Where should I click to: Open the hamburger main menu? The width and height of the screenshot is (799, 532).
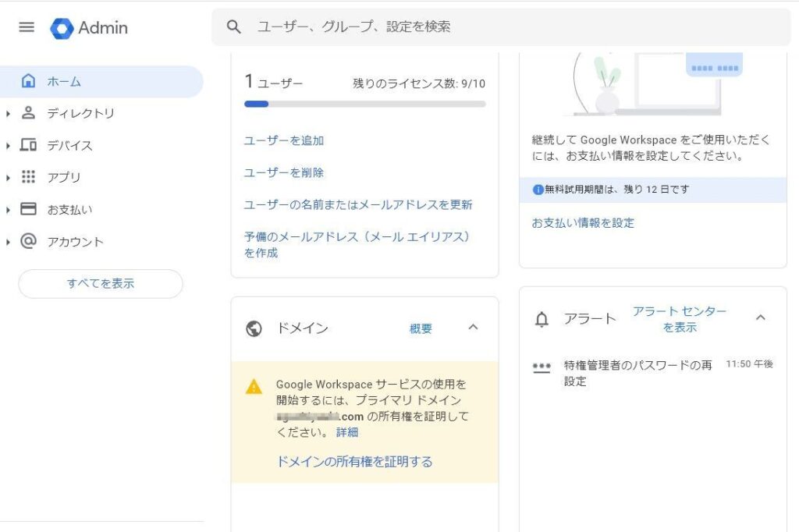coord(27,27)
